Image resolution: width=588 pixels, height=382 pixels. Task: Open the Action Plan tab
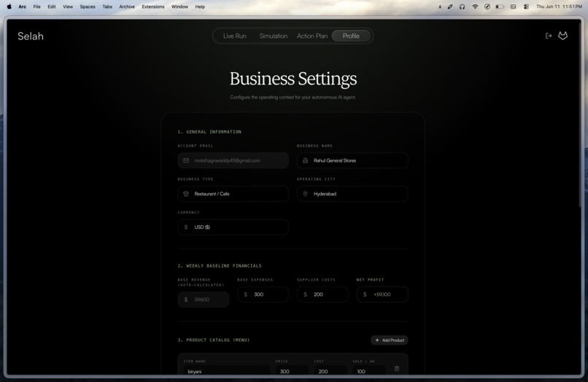(x=312, y=36)
